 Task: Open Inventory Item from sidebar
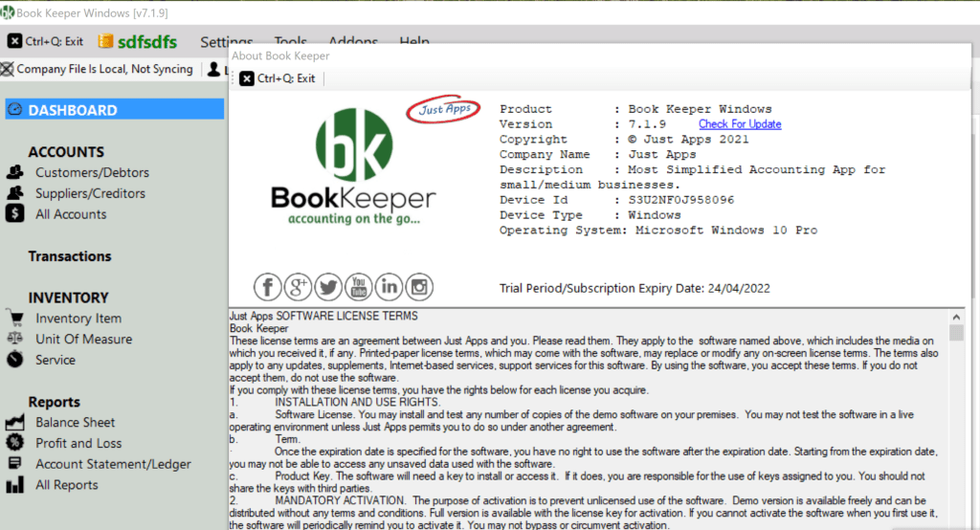pos(78,319)
